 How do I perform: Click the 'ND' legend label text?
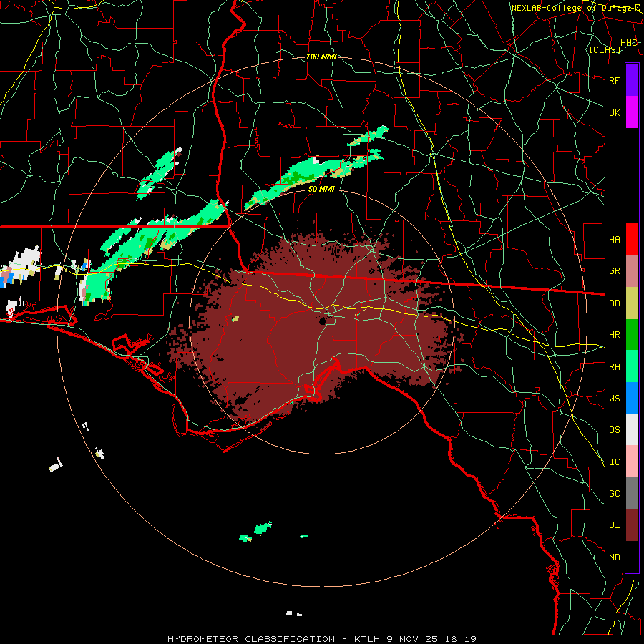614,557
